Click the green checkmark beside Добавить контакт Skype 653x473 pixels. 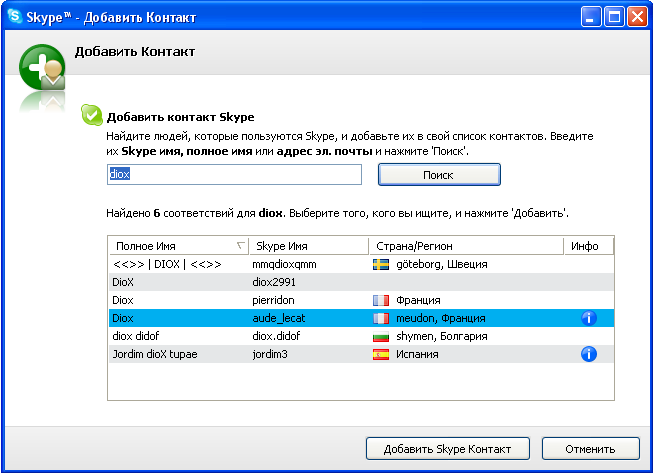(92, 115)
